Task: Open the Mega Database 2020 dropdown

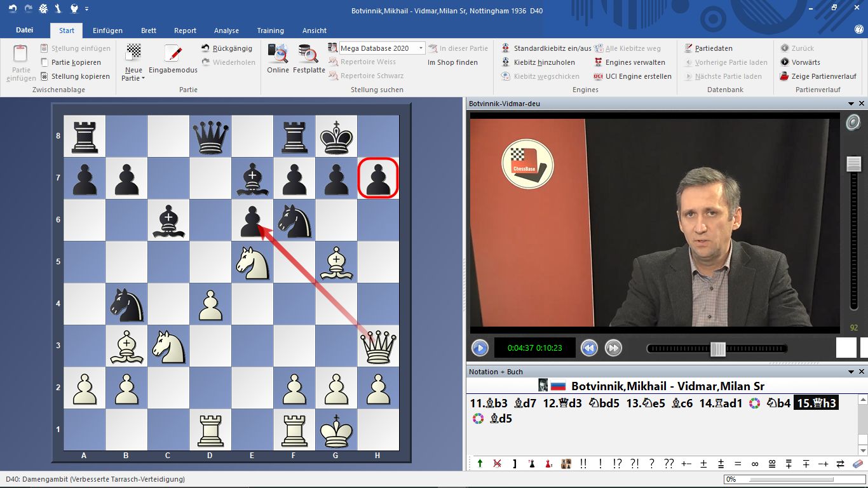Action: click(x=421, y=48)
